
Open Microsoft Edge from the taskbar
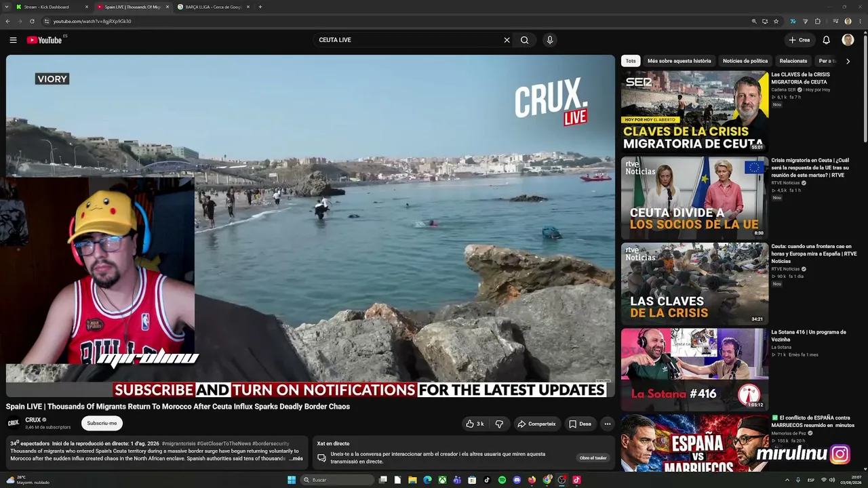[427, 480]
